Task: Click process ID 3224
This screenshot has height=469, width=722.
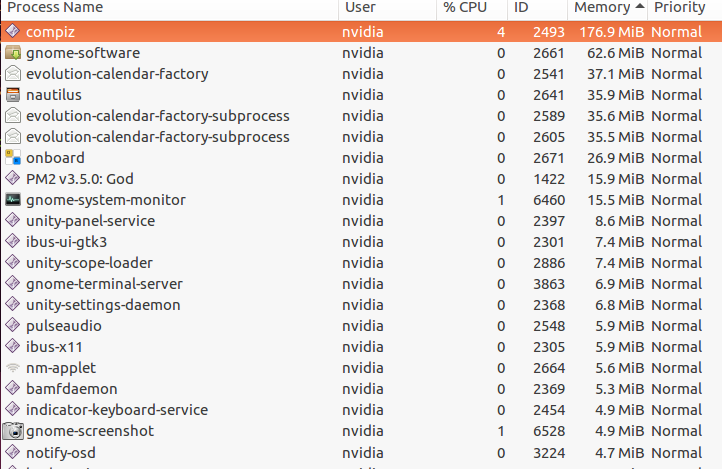Action: click(549, 453)
